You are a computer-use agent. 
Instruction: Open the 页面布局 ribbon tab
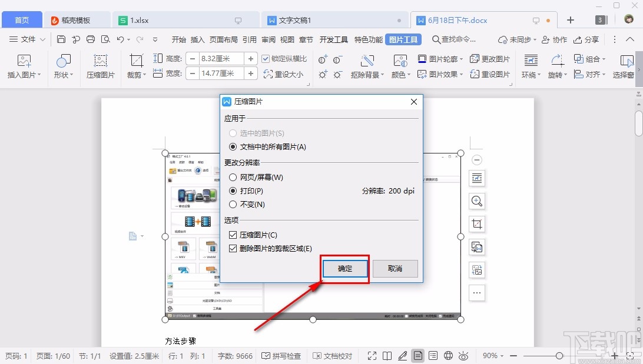coord(223,39)
